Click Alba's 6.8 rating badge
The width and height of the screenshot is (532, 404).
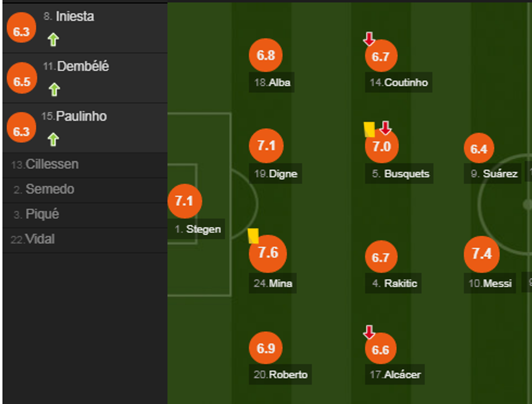(266, 55)
